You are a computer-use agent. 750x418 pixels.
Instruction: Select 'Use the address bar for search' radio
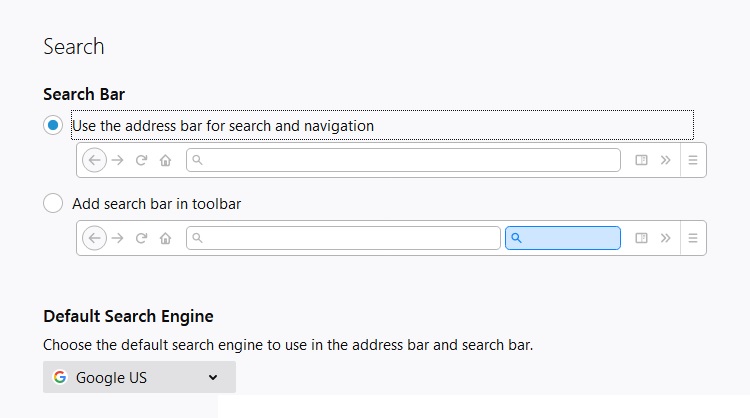coord(53,126)
